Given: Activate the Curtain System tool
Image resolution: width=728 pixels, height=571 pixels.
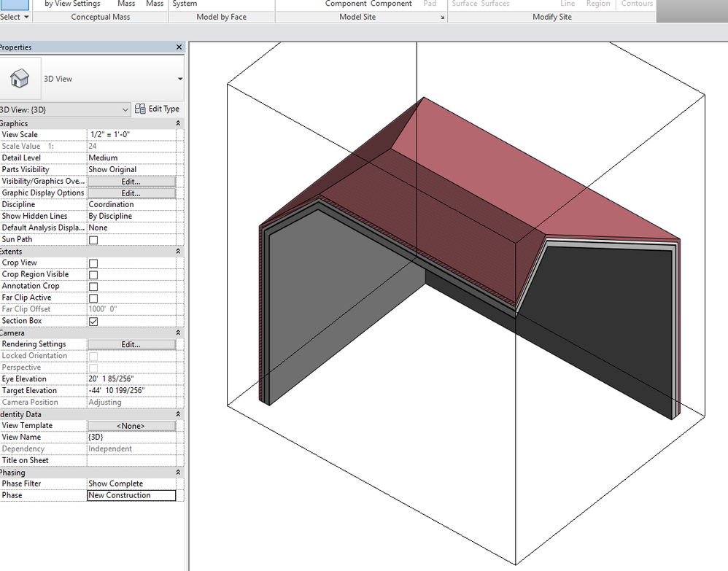Looking at the screenshot, I should pos(185,4).
